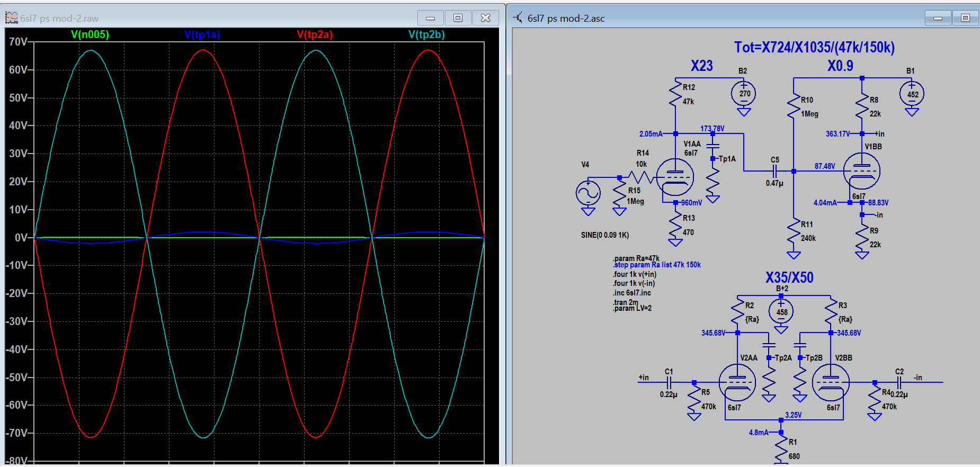Image resolution: width=980 pixels, height=467 pixels.
Task: Select resistor R10 1Meg
Action: pos(794,107)
